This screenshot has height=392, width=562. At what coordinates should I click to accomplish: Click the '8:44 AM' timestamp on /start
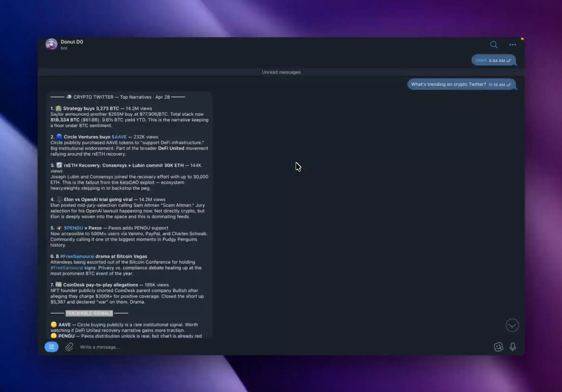(x=497, y=61)
